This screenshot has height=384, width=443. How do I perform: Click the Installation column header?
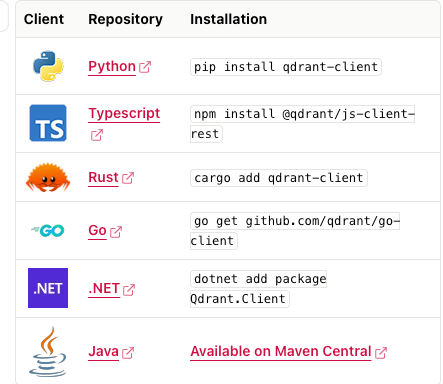point(228,19)
